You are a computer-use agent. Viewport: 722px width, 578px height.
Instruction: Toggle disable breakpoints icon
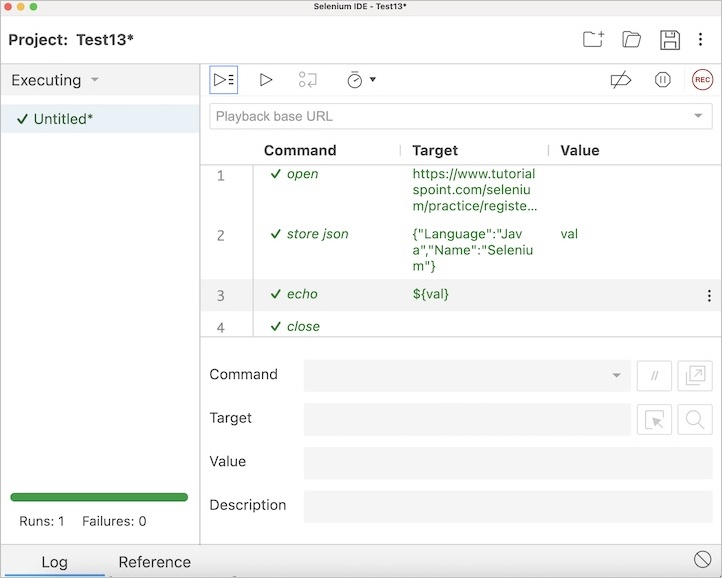621,80
